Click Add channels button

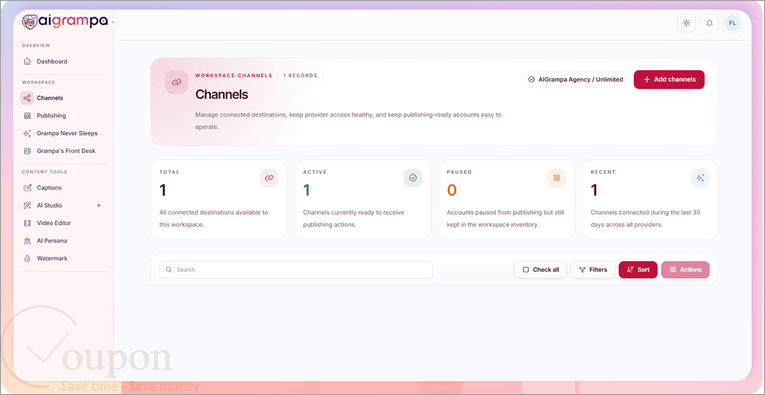click(x=669, y=79)
